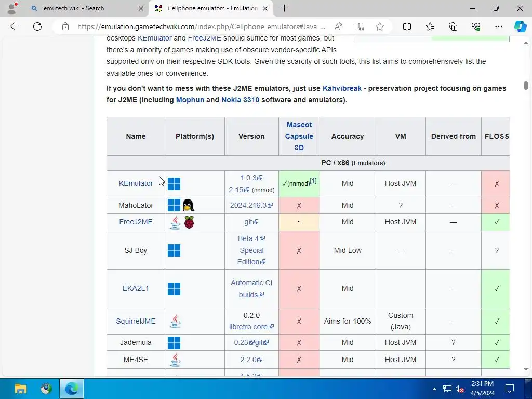Click the Java icon in SquirrelJME row
The width and height of the screenshot is (532, 399).
(175, 321)
